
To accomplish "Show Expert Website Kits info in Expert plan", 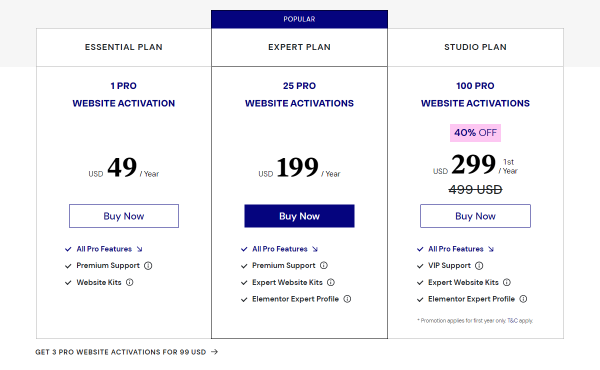I will (x=331, y=282).
